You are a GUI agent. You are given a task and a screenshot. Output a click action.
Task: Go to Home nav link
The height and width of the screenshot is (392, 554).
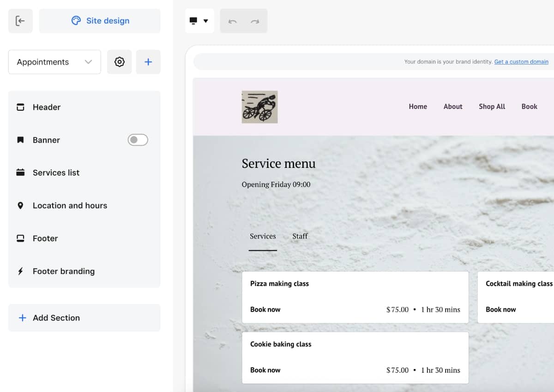(x=418, y=107)
